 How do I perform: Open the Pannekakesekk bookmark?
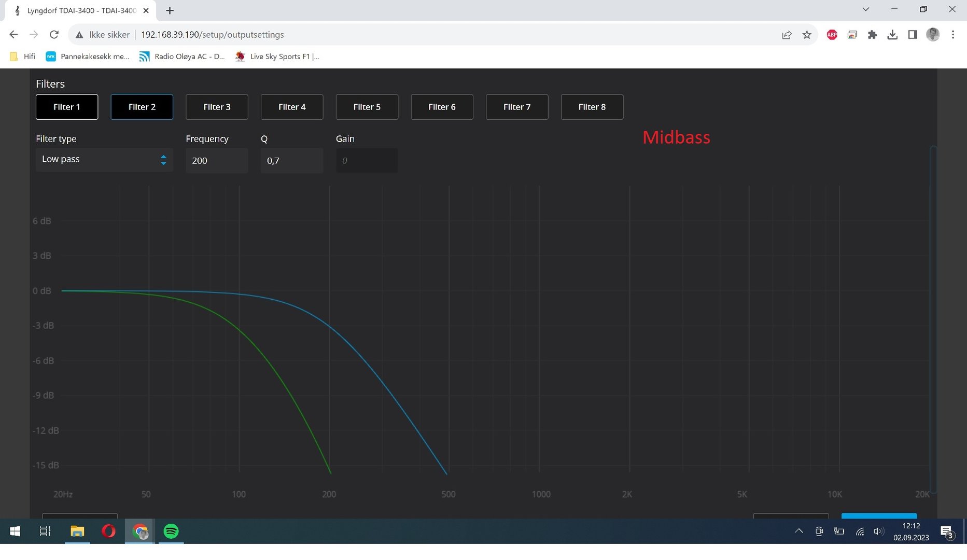(88, 57)
